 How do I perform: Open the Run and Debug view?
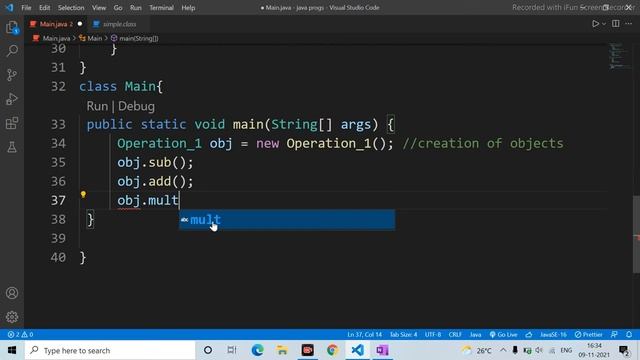click(12, 99)
